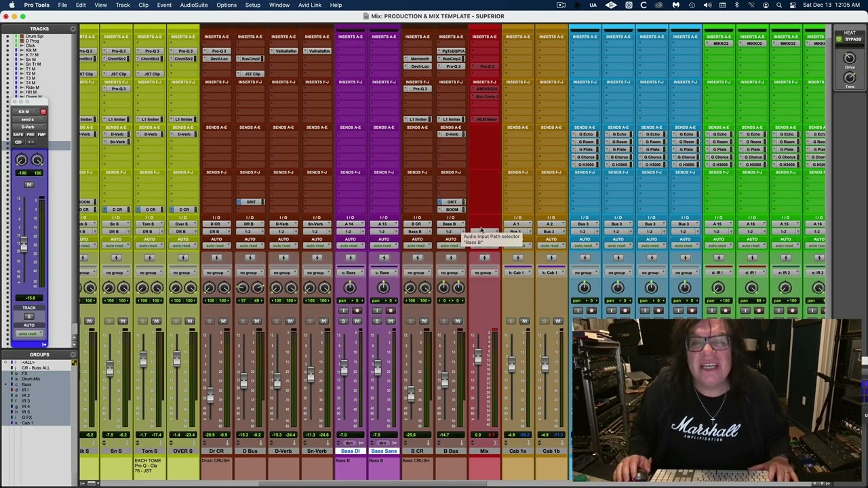Open the Avid Link menu
The width and height of the screenshot is (868, 488).
[310, 5]
